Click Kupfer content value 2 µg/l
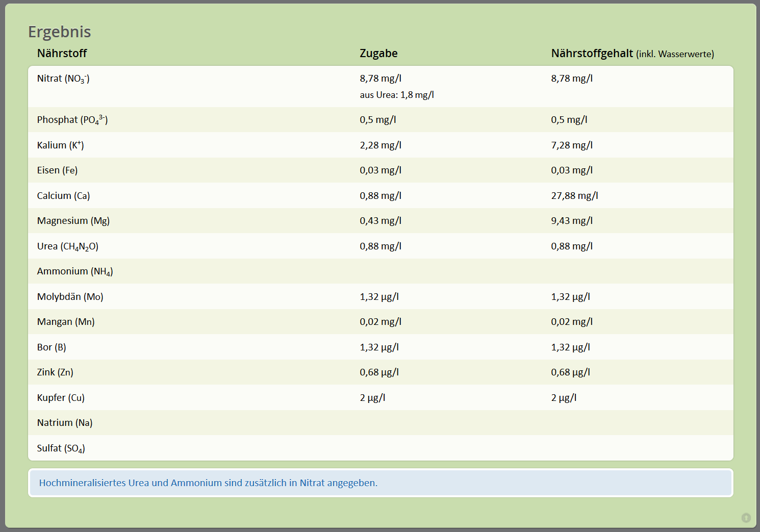Viewport: 760px width, 532px height. tap(564, 398)
